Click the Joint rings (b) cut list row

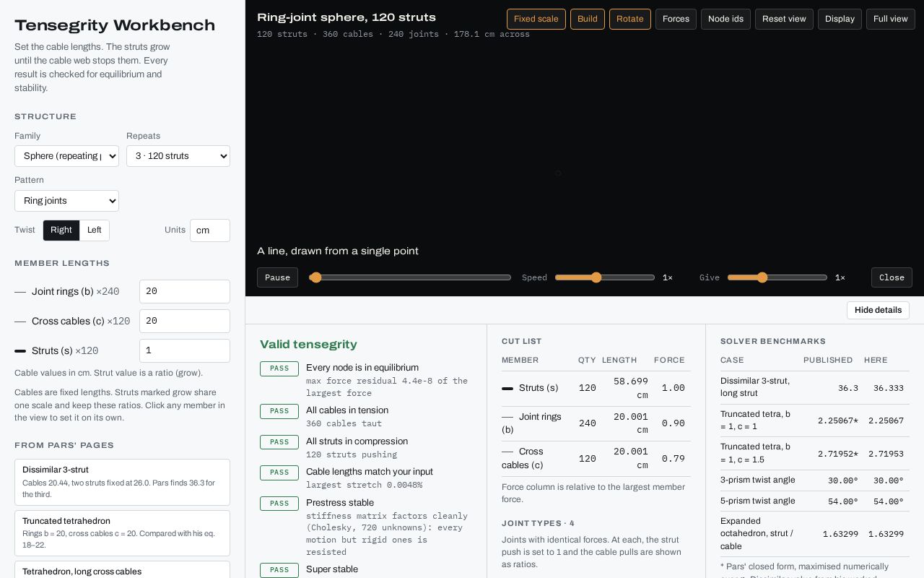(596, 423)
